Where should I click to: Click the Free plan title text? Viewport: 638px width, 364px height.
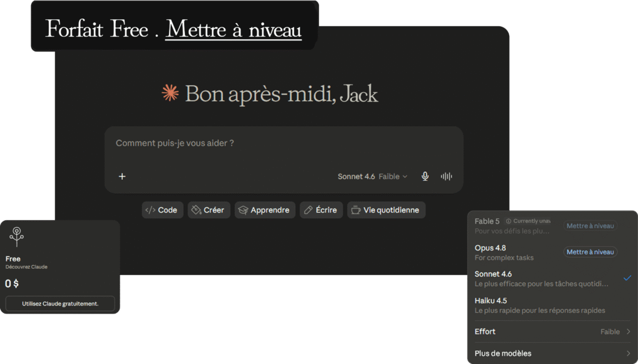[x=13, y=259]
